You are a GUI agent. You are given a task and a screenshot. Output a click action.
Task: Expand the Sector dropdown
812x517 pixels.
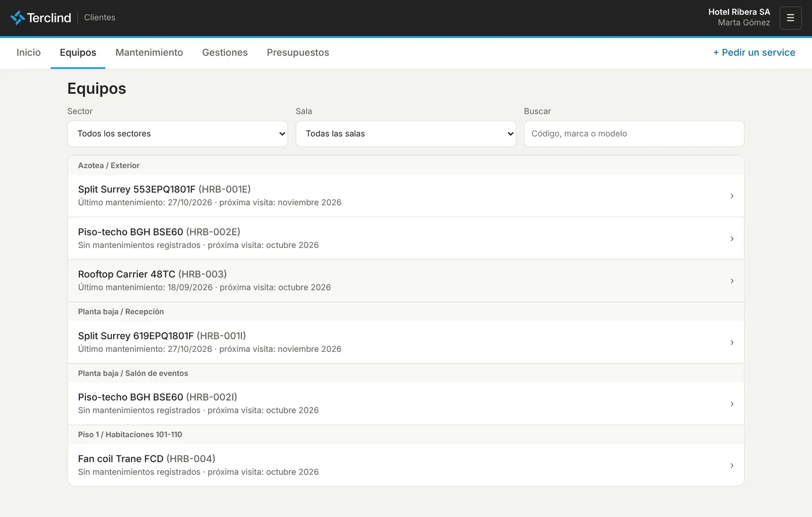point(177,134)
